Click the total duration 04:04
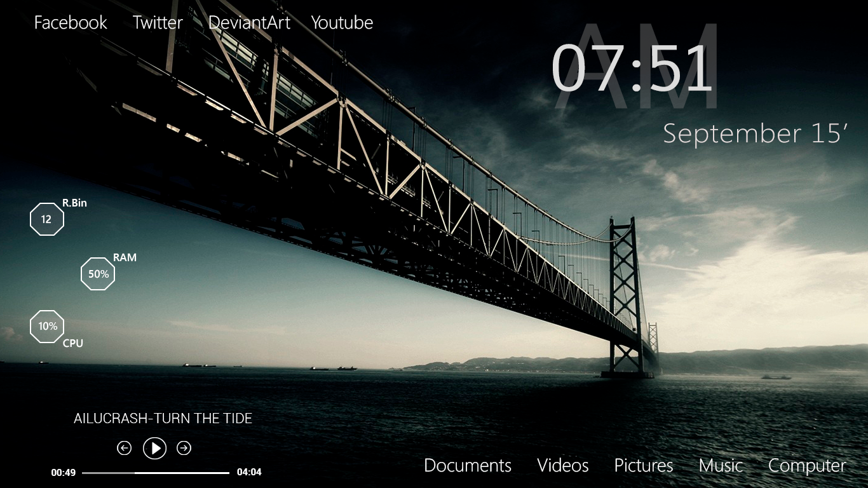This screenshot has height=488, width=868. coord(249,472)
